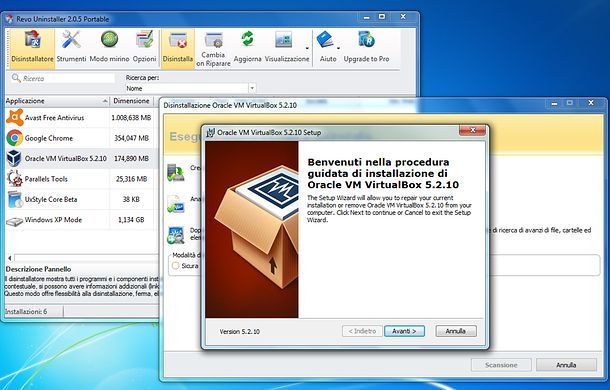
Task: Select the Oracle VM VirtualBox cube icon
Action: pos(14,158)
